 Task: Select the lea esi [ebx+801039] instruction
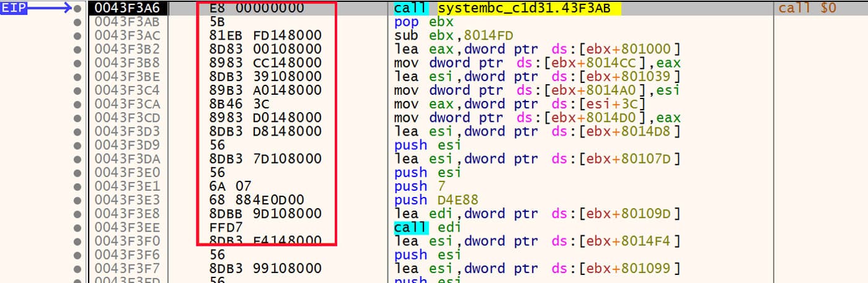click(x=538, y=77)
